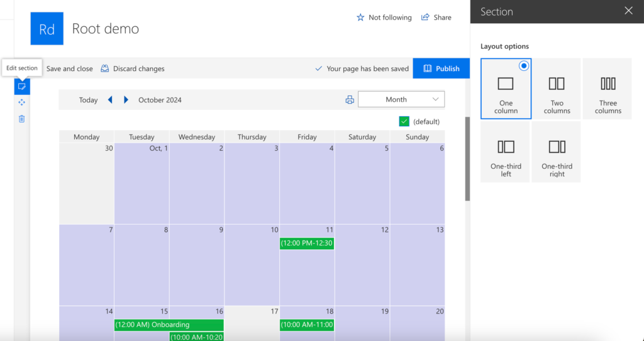This screenshot has width=644, height=341.
Task: Click the Sunday column header
Action: (x=418, y=137)
